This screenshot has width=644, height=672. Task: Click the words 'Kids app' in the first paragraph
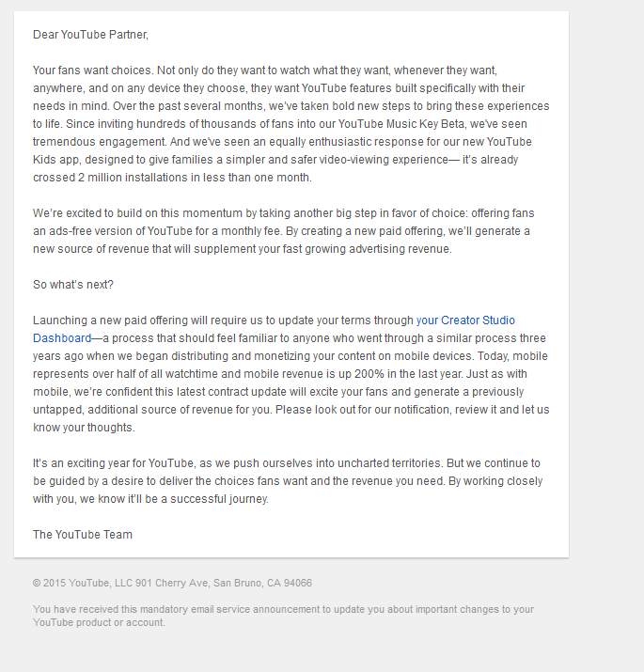(x=55, y=160)
